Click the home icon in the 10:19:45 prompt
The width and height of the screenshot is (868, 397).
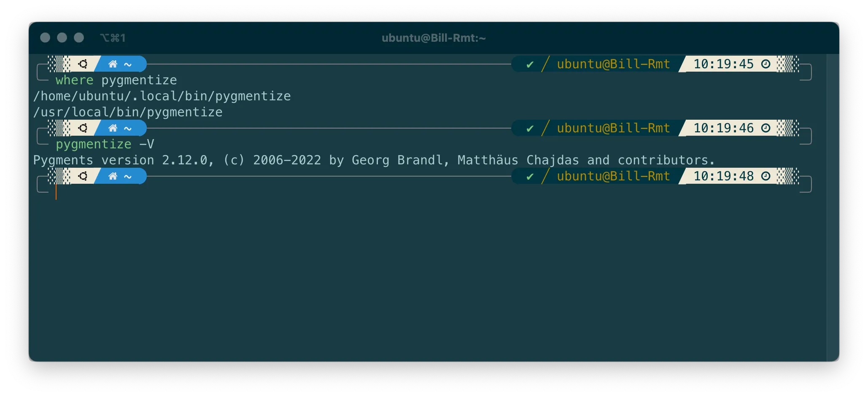click(113, 64)
